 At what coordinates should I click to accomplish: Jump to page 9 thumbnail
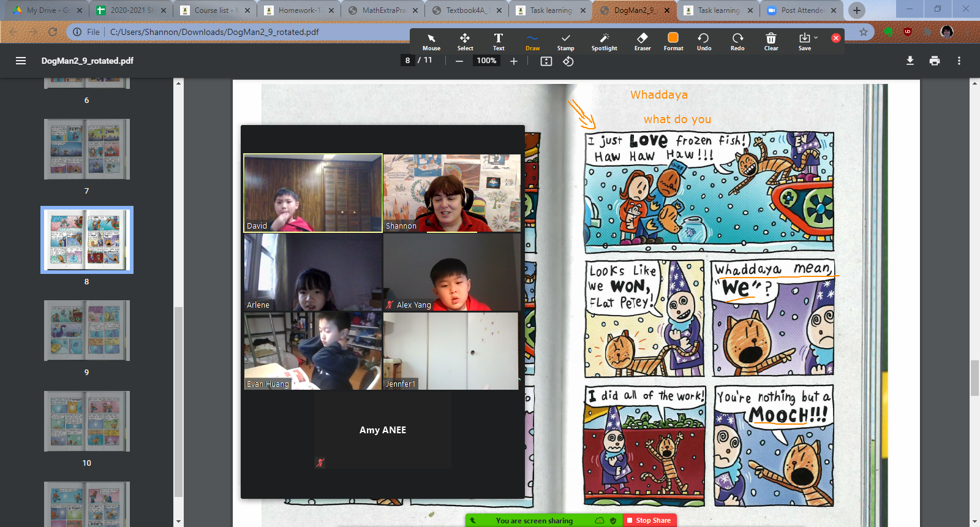tap(87, 330)
